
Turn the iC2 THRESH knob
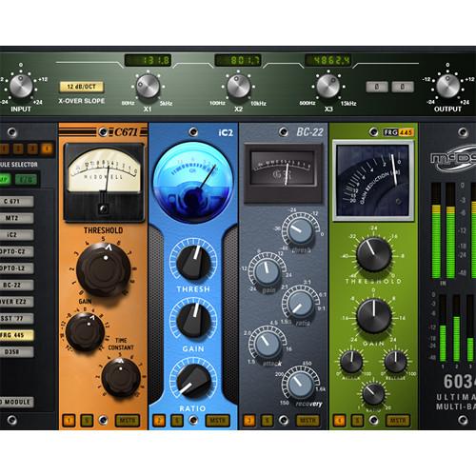pos(193,262)
